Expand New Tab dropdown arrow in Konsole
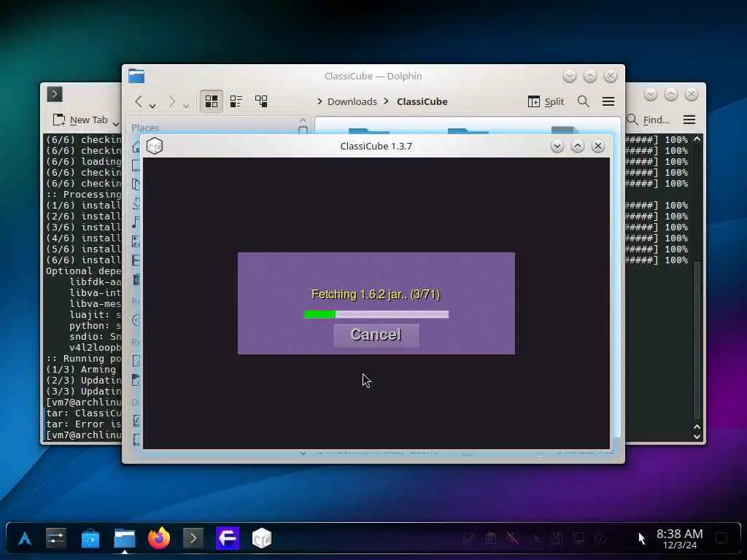747x560 pixels. (115, 124)
